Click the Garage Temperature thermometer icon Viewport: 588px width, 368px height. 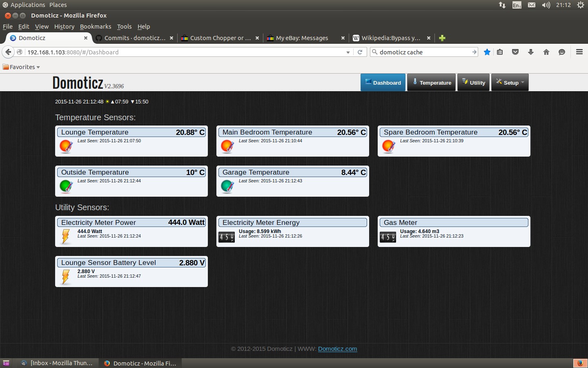click(227, 186)
